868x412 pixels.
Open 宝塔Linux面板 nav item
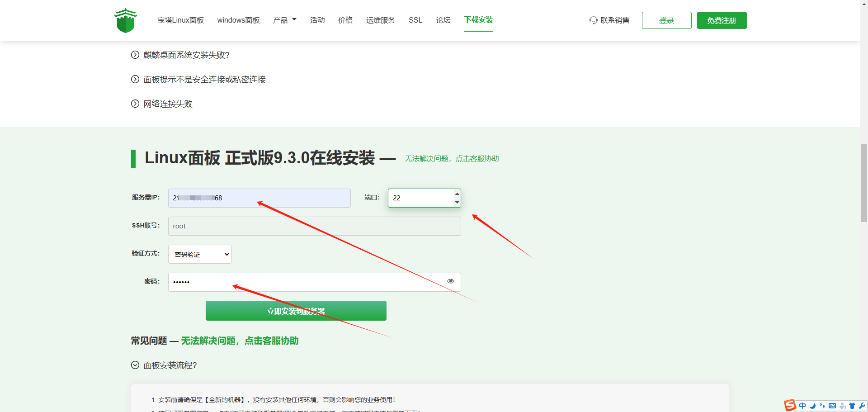click(x=180, y=20)
